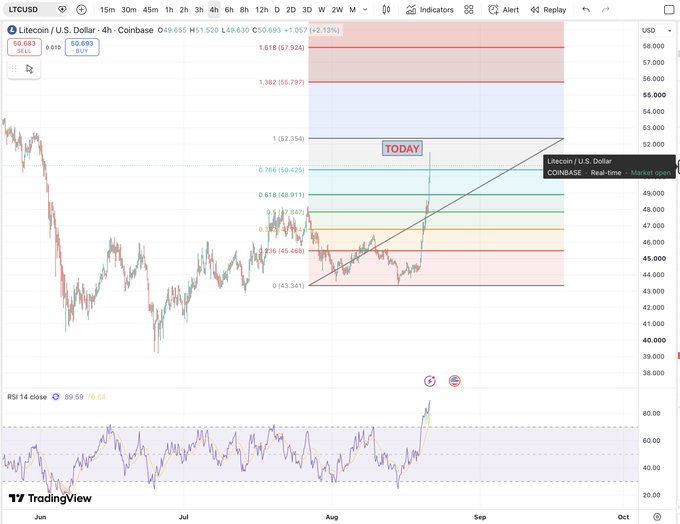The width and height of the screenshot is (680, 524).
Task: Click the Sep label on time axis
Action: coord(480,517)
